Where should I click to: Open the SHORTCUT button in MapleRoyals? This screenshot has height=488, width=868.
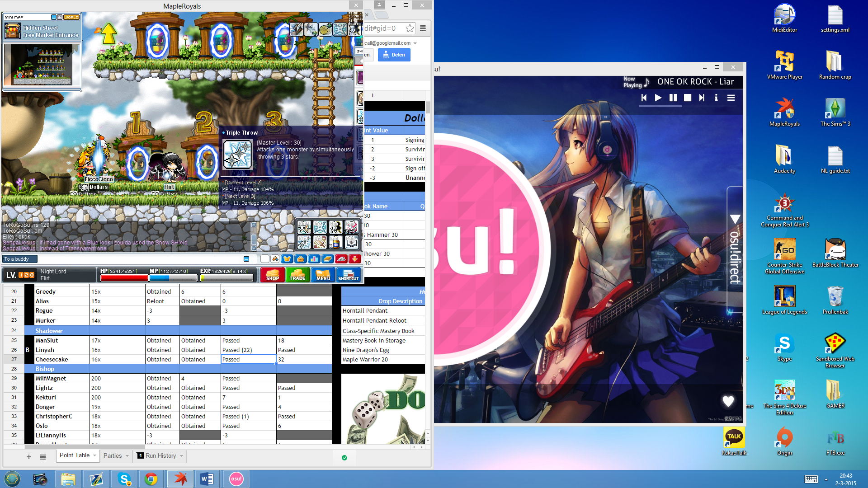348,275
